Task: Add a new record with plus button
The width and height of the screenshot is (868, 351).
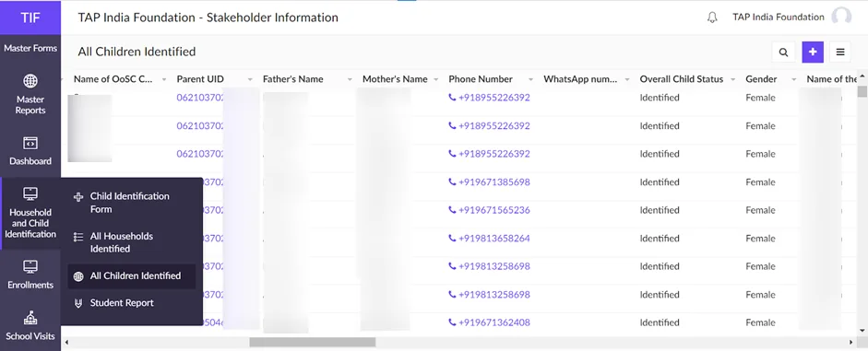Action: tap(813, 52)
